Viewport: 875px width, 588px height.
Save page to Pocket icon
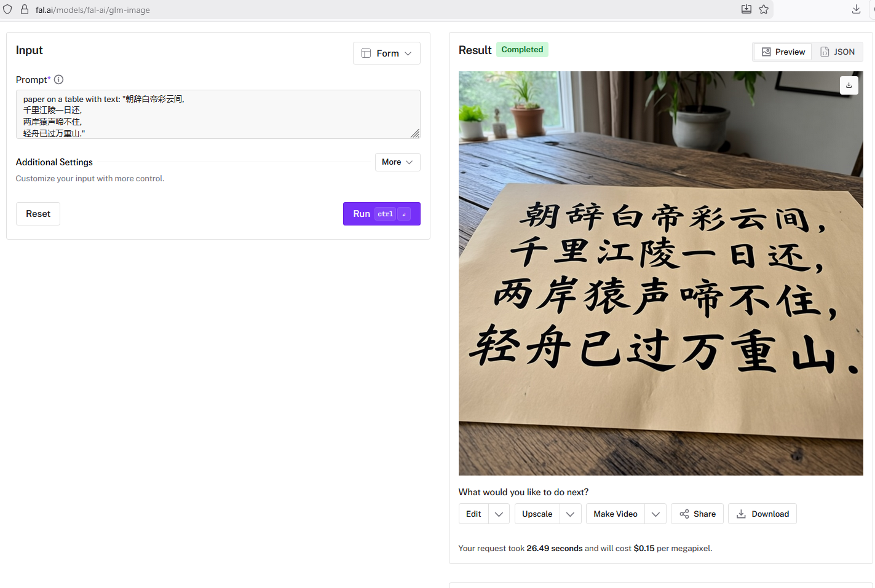[746, 9]
